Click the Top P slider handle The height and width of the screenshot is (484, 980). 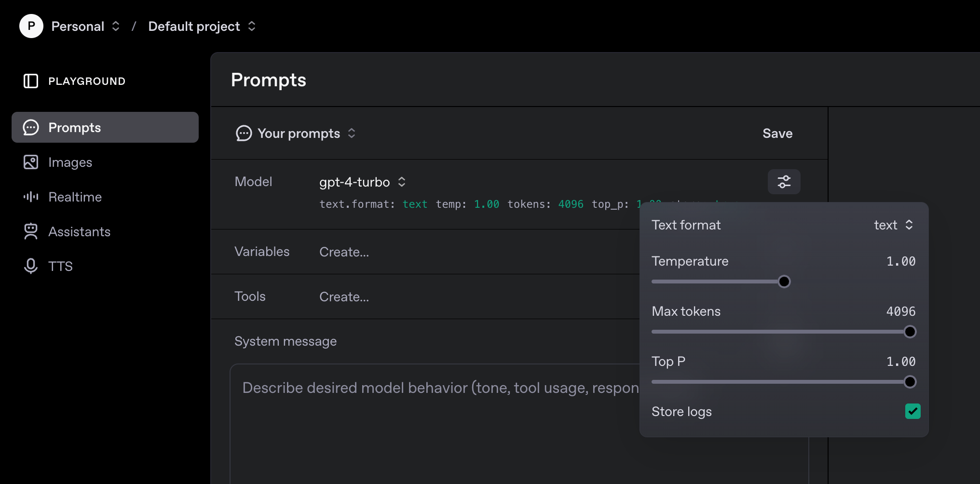click(910, 382)
